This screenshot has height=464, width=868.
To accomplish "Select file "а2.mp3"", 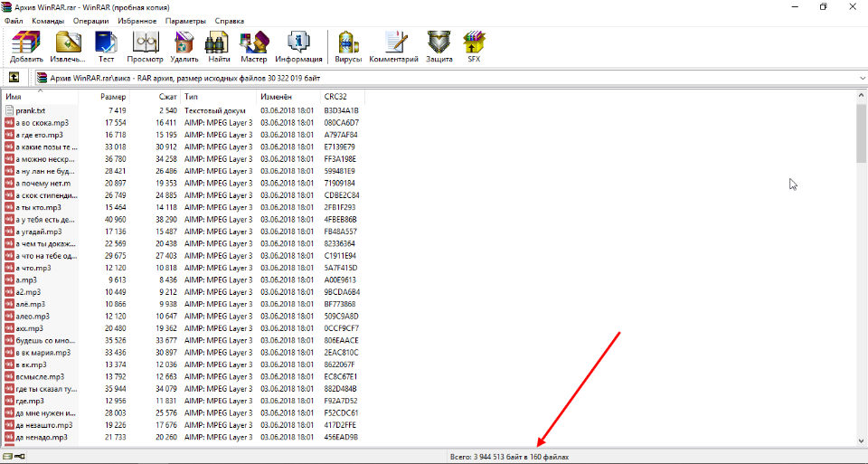I will [x=28, y=292].
